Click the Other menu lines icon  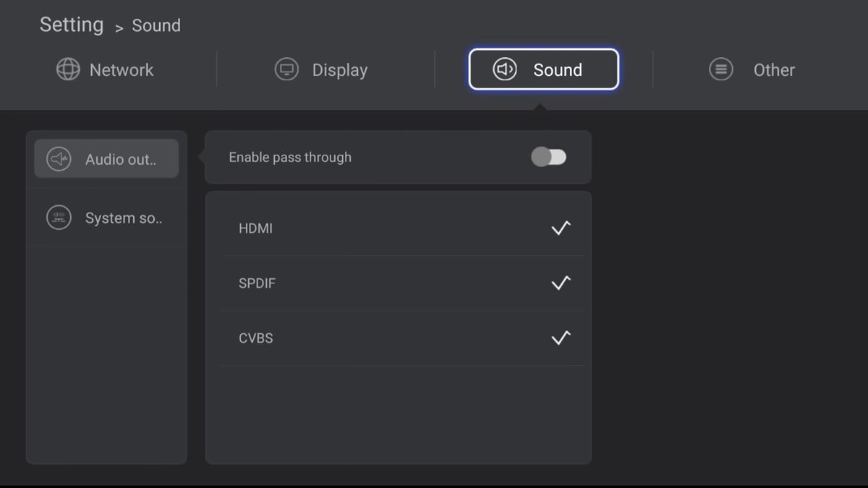(x=720, y=69)
